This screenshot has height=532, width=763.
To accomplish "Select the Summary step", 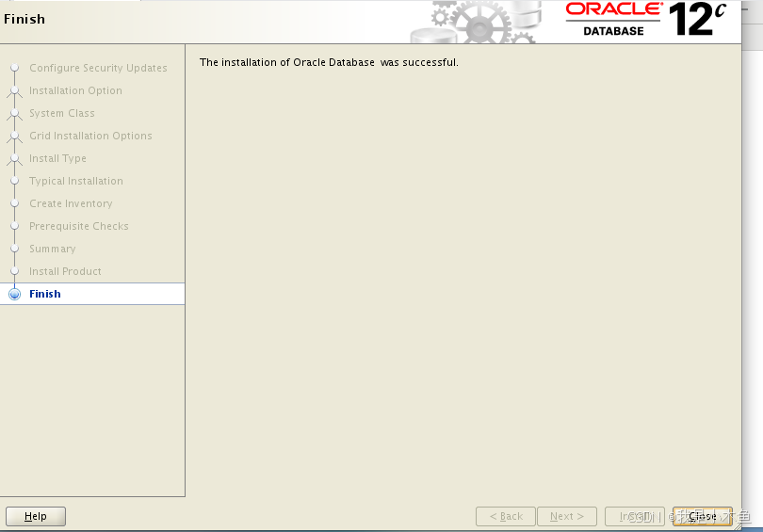I will point(52,249).
